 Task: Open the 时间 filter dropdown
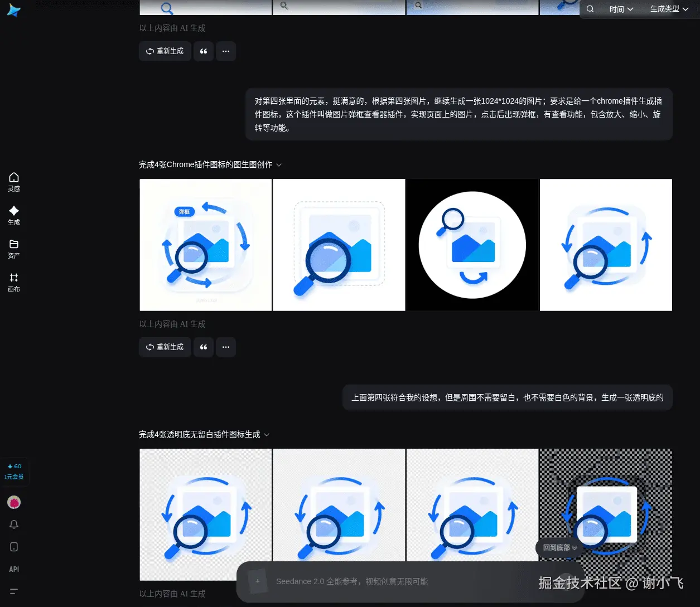(x=621, y=9)
